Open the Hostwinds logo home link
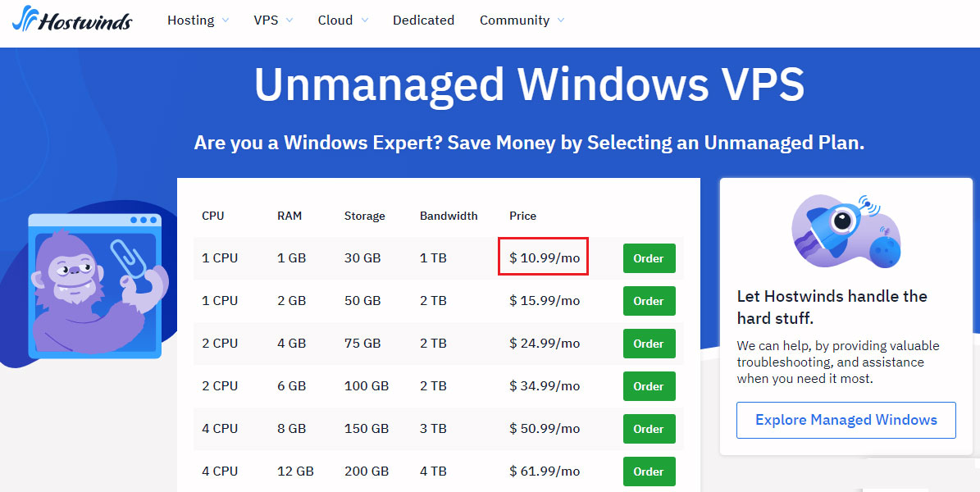The image size is (980, 492). coord(72,19)
